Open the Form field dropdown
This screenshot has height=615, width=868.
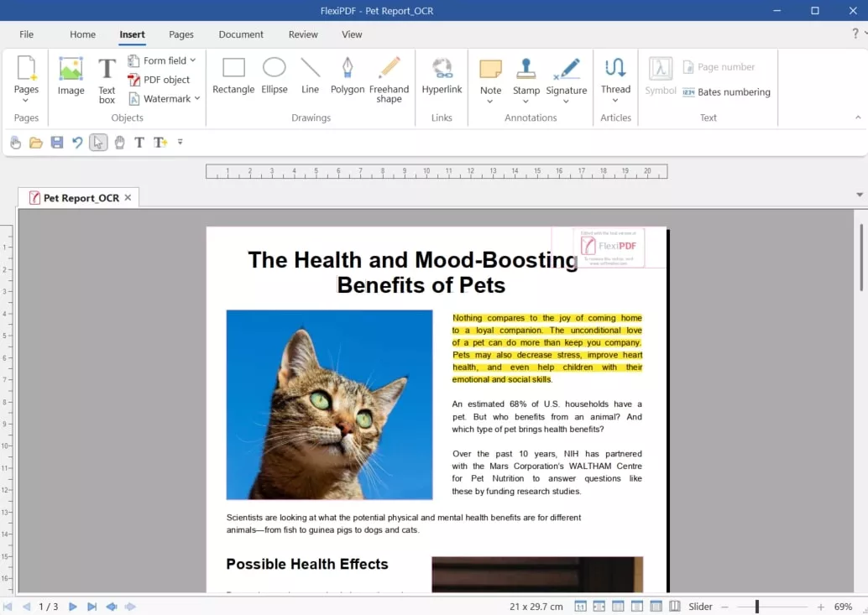click(192, 60)
